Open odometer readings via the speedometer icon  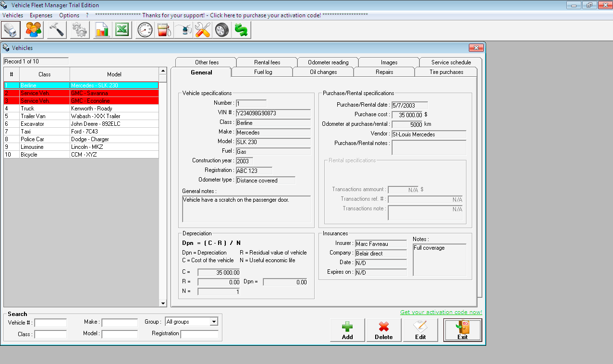click(x=144, y=30)
